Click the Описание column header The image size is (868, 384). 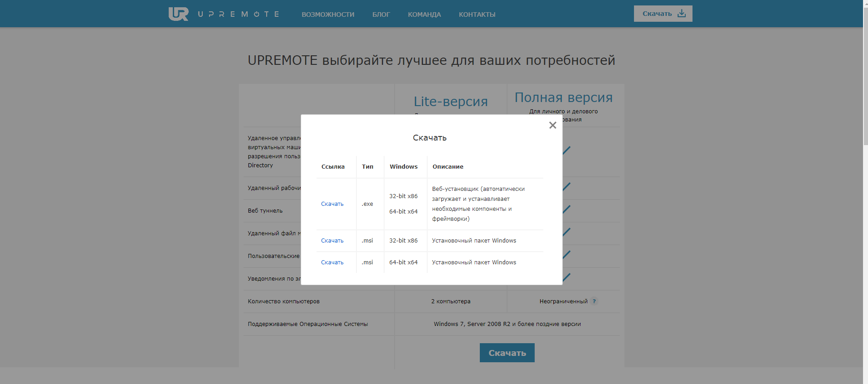[448, 167]
